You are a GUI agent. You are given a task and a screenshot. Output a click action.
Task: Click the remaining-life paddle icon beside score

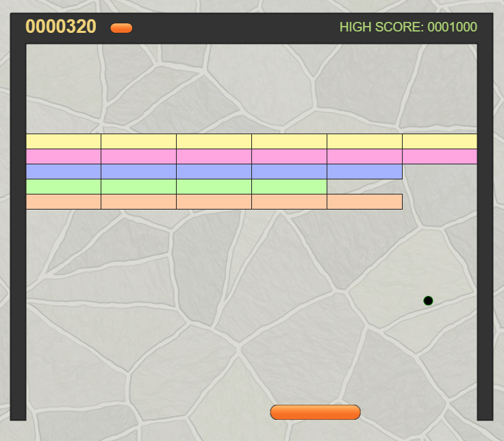pos(121,28)
